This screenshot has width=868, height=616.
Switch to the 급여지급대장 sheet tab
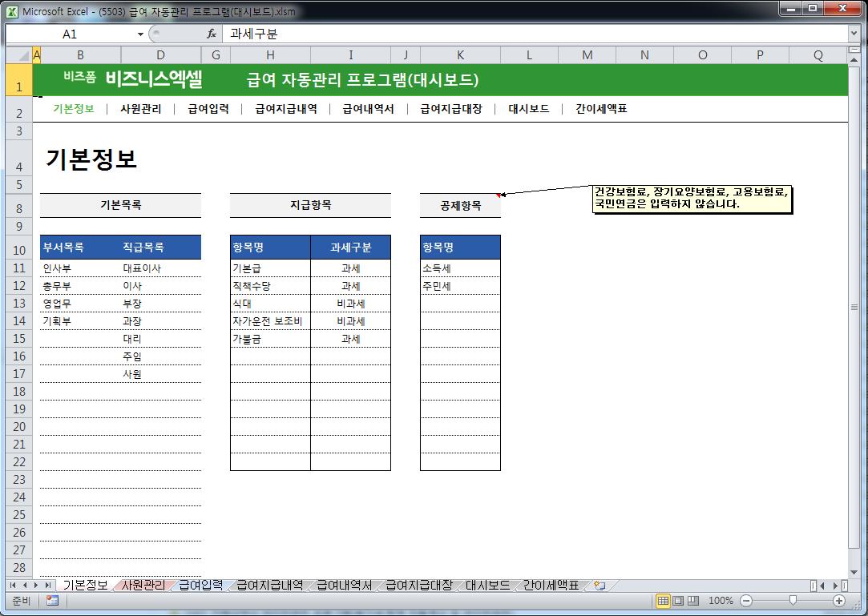click(x=418, y=585)
